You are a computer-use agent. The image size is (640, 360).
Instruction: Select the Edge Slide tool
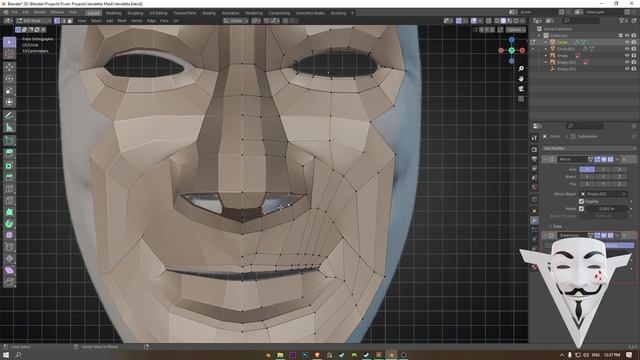[9, 247]
